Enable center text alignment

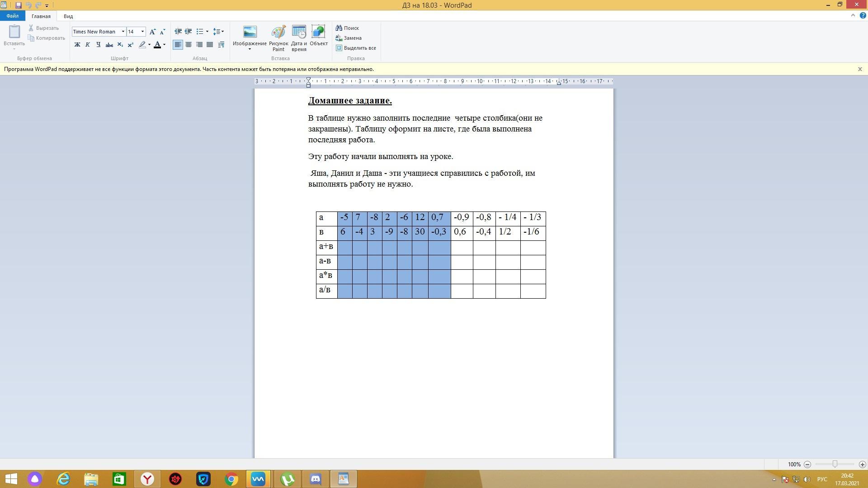coord(189,45)
